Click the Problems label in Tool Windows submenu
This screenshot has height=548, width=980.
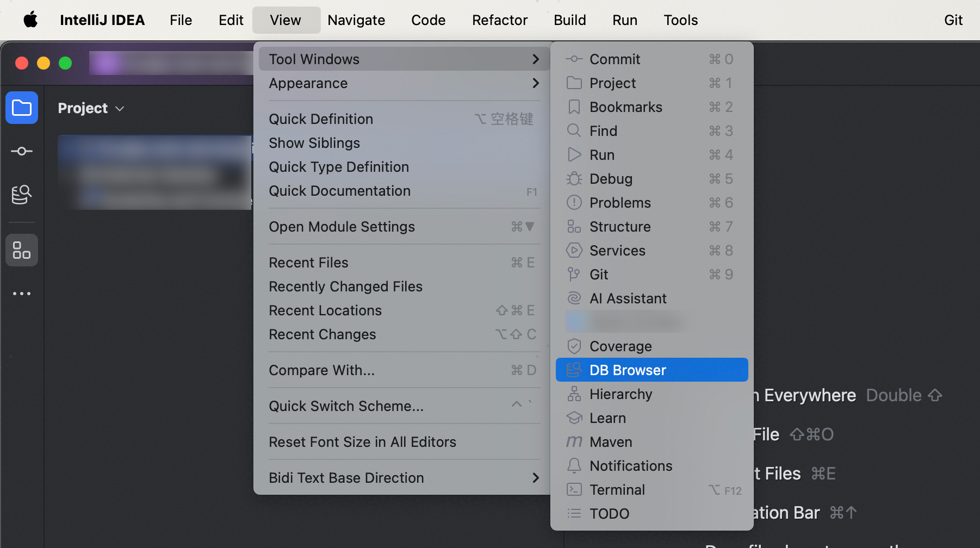620,202
